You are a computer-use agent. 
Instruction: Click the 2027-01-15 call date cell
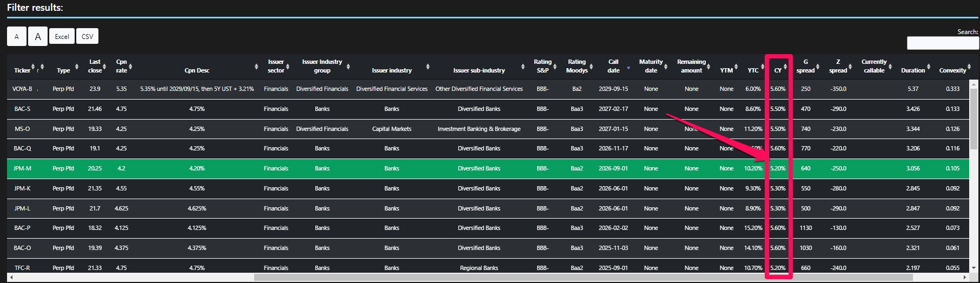613,129
